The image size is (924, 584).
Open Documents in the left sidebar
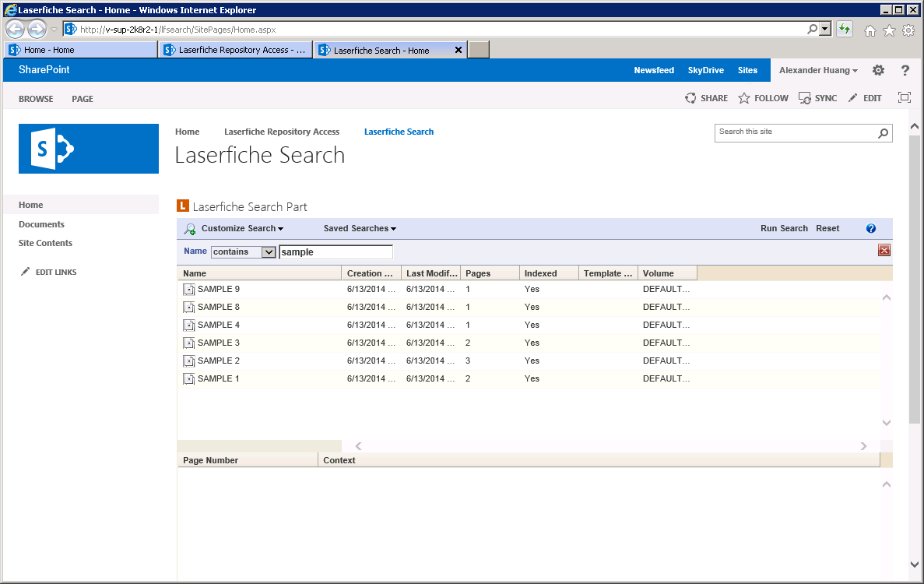click(x=41, y=224)
